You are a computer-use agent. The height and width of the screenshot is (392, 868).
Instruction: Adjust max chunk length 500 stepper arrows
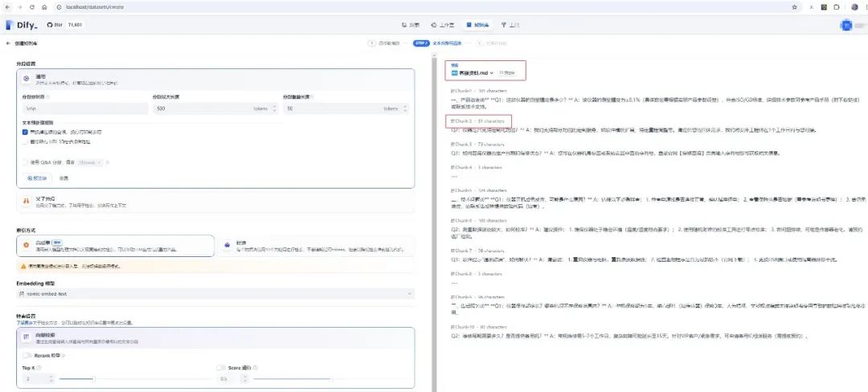[x=275, y=108]
